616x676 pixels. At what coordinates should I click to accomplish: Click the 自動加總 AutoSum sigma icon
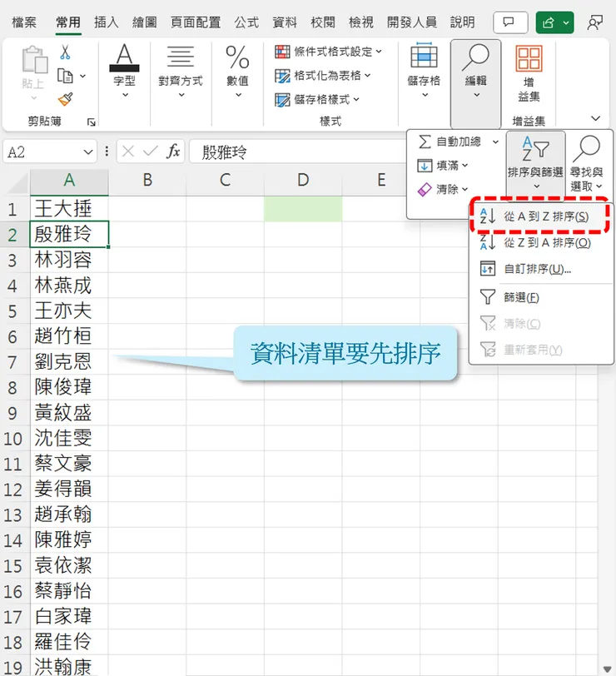tap(425, 142)
